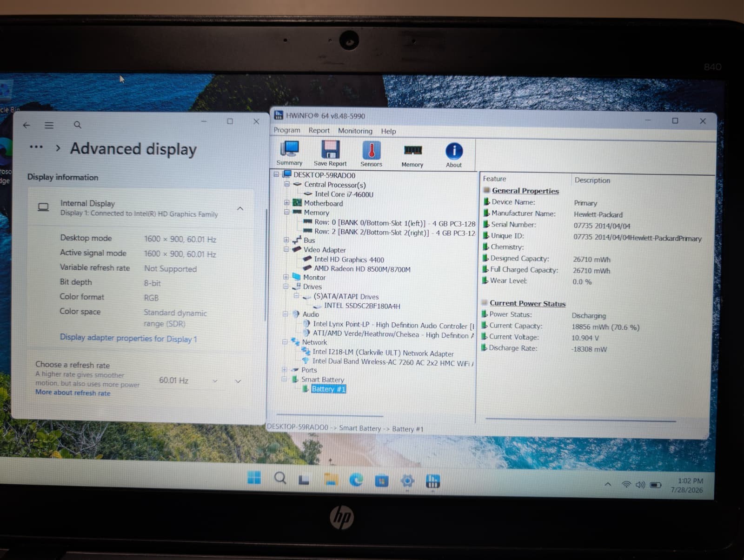The height and width of the screenshot is (560, 744).
Task: Open the Windows Start button
Action: point(254,477)
